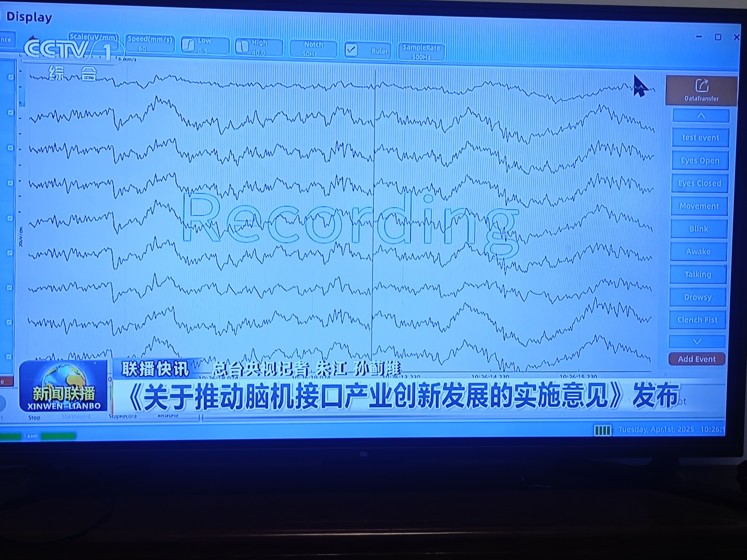Image resolution: width=747 pixels, height=560 pixels.
Task: Maximize the Display window
Action: point(718,37)
